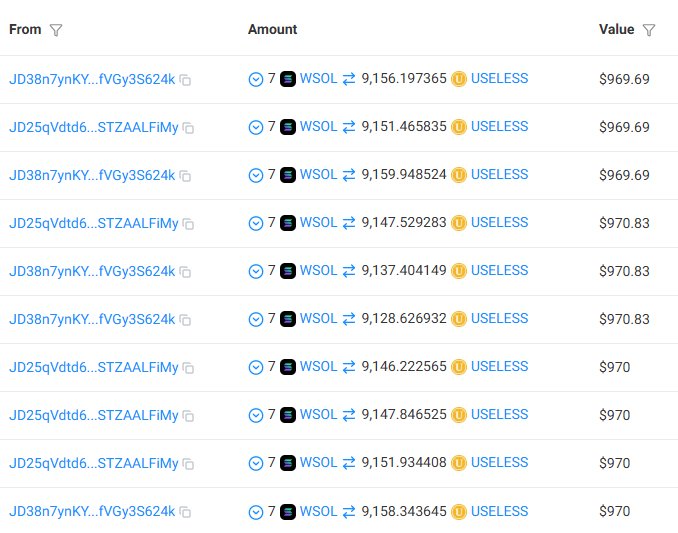This screenshot has width=678, height=533.
Task: Copy address in the 9,137.404149 row
Action: [x=185, y=272]
